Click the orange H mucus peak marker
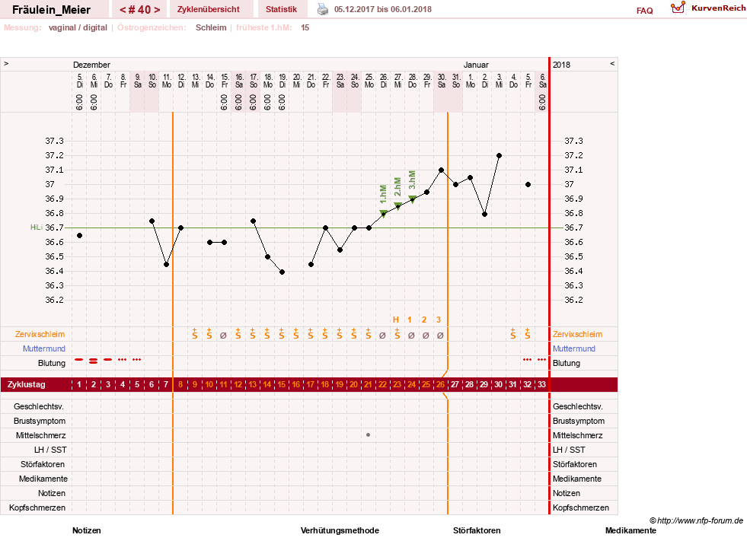This screenshot has width=747, height=560. coord(396,320)
